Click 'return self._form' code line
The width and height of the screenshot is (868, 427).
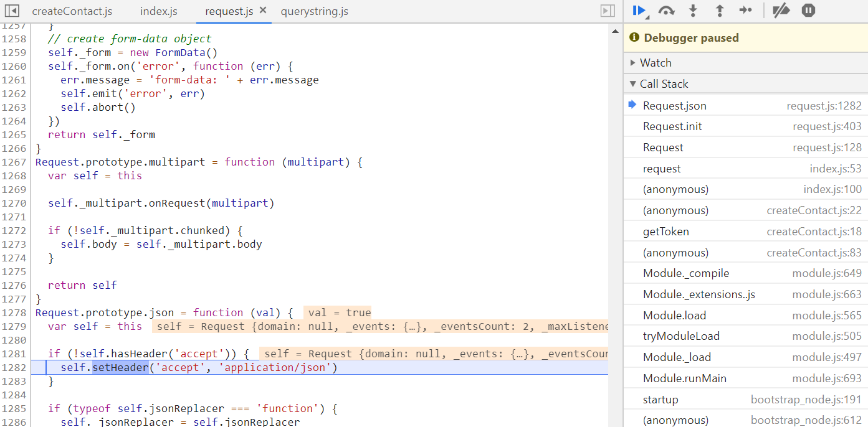click(x=102, y=134)
